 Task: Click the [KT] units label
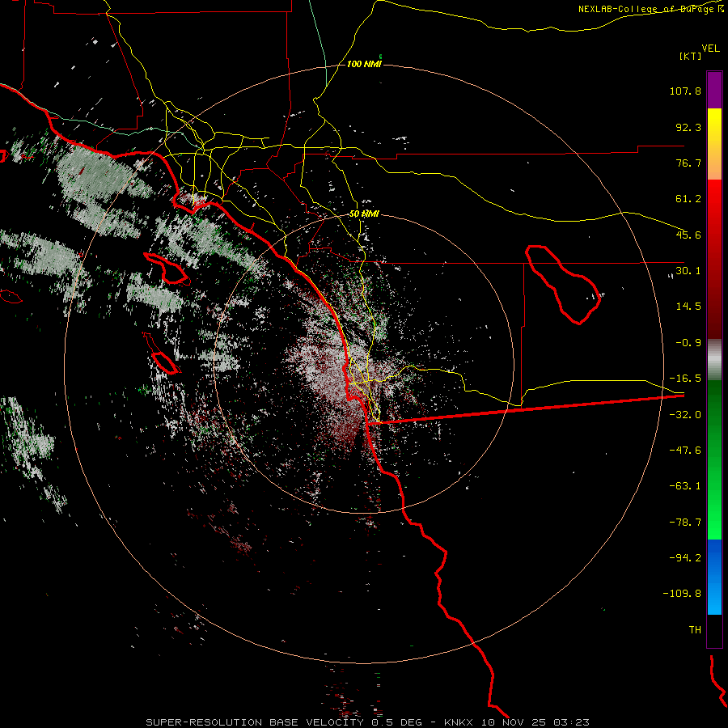690,56
